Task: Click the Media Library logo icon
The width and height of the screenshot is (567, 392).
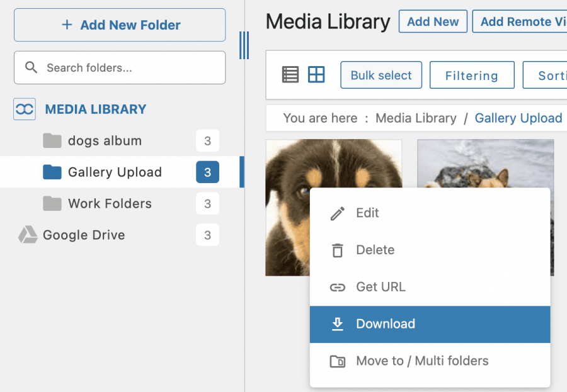Action: pyautogui.click(x=25, y=109)
